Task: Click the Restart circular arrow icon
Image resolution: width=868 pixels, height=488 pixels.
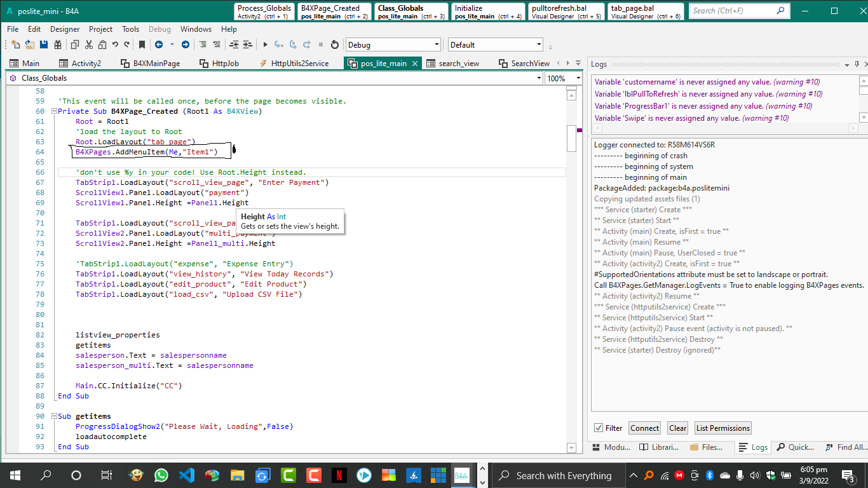Action: (x=335, y=44)
